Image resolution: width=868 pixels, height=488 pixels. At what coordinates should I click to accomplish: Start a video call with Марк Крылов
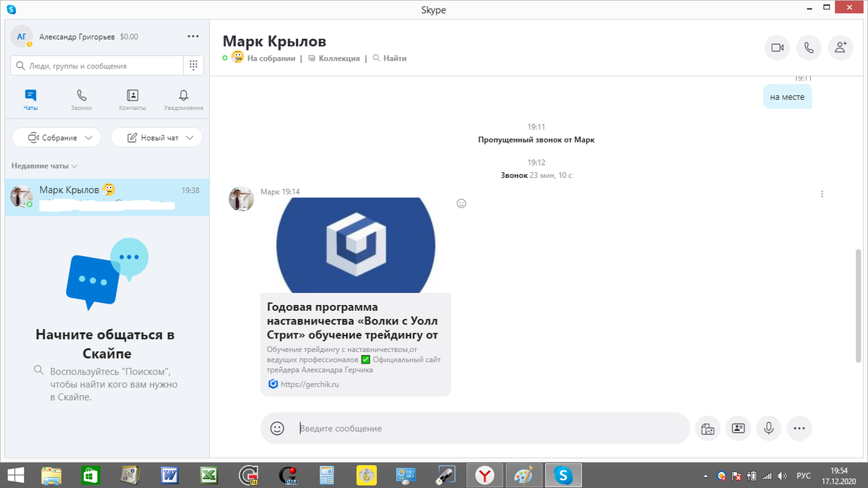pos(778,48)
